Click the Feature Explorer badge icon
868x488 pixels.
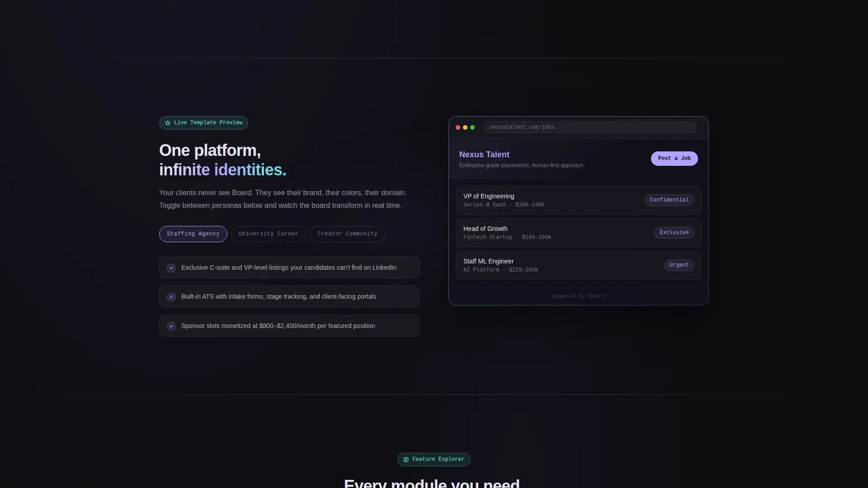[x=406, y=460]
